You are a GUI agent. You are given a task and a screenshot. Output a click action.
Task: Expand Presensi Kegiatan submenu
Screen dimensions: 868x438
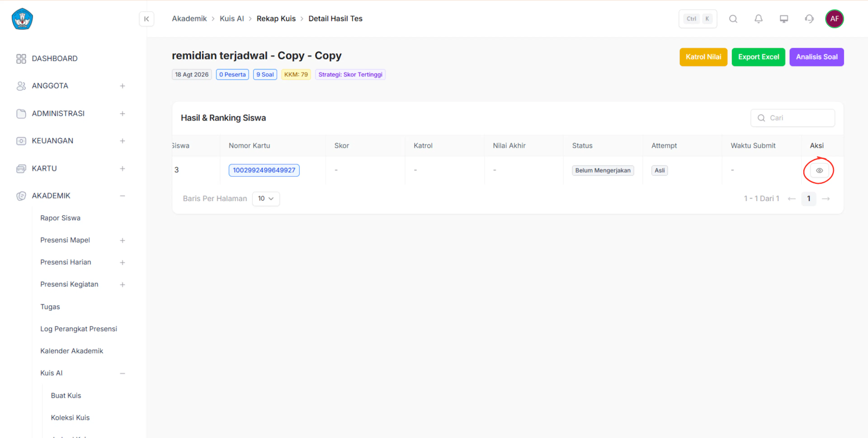(x=122, y=285)
